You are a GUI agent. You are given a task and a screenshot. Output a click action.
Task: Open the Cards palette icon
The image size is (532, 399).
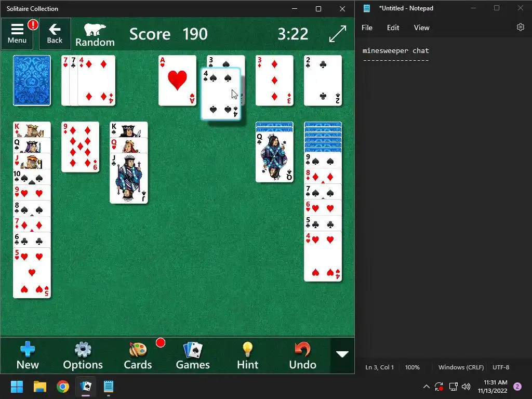(x=138, y=355)
